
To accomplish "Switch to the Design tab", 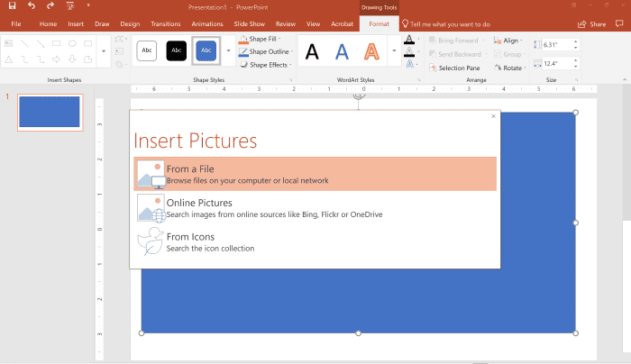I will [130, 24].
